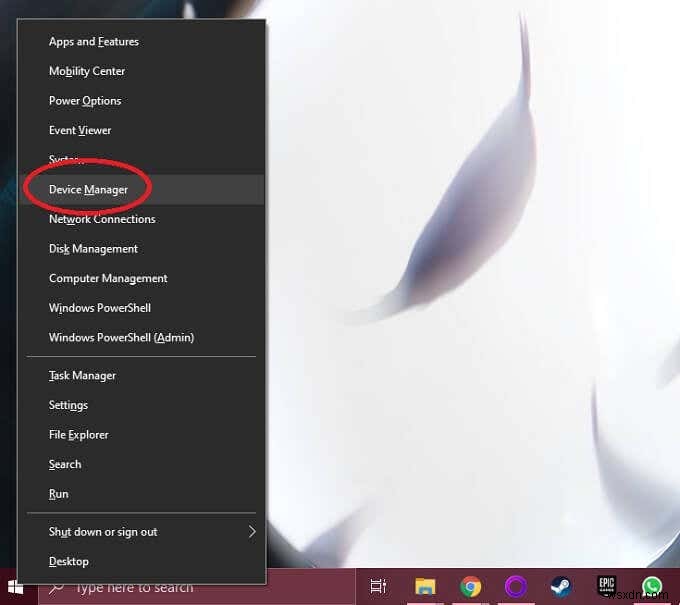Open Settings from the menu
680x605 pixels.
[x=141, y=405]
